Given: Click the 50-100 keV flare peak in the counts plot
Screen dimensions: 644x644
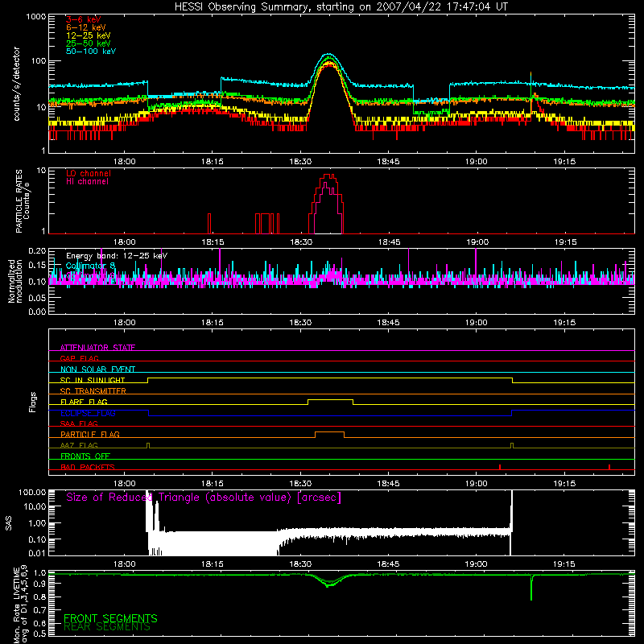Looking at the screenshot, I should tap(328, 54).
